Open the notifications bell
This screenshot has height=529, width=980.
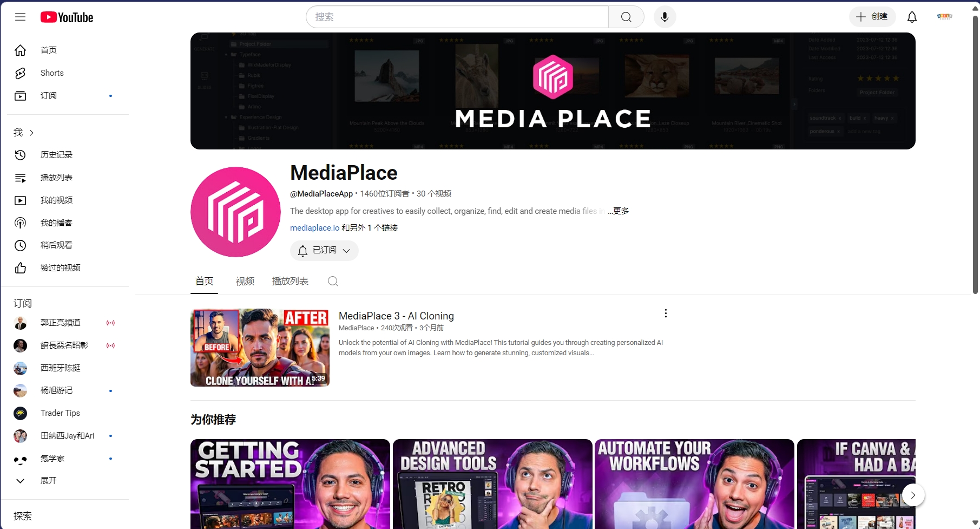(x=912, y=17)
